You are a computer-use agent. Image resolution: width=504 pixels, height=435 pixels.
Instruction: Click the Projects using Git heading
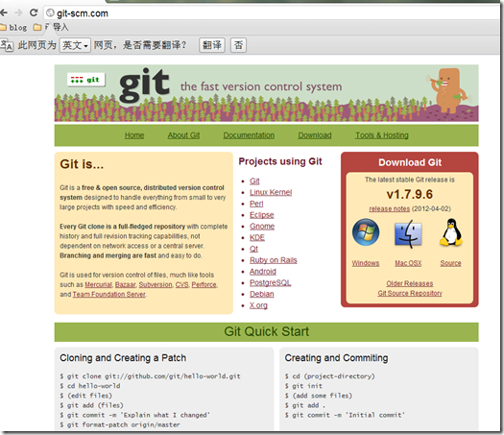[280, 161]
